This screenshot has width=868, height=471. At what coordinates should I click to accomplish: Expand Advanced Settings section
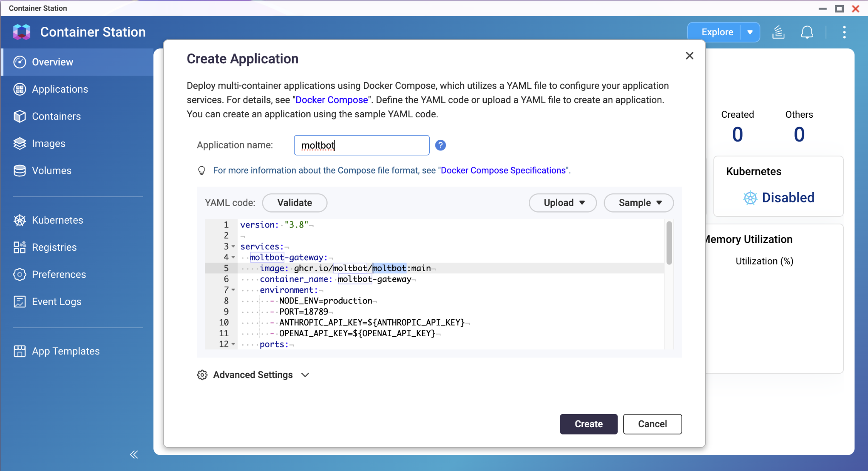253,375
